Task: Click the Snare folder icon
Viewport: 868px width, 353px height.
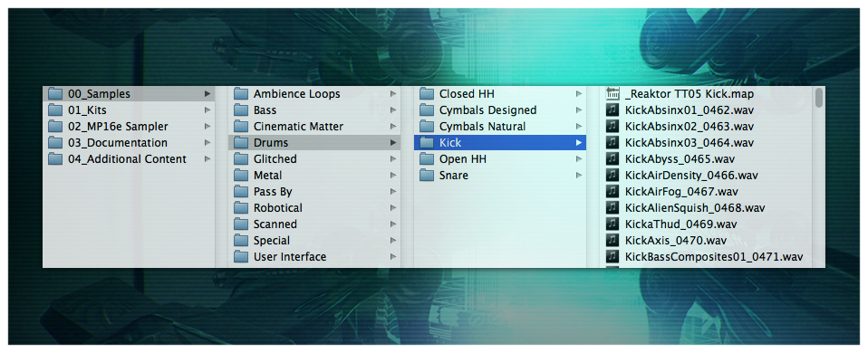Action: (427, 176)
